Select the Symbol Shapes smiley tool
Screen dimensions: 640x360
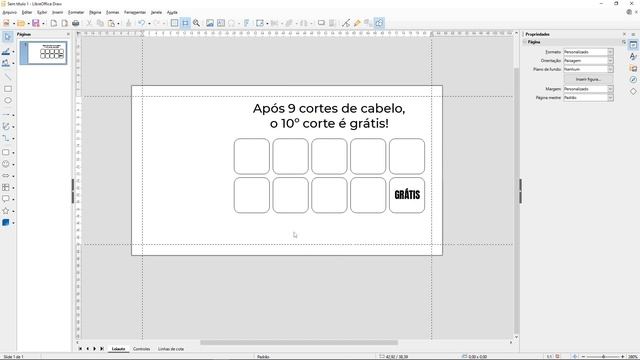tap(6, 164)
